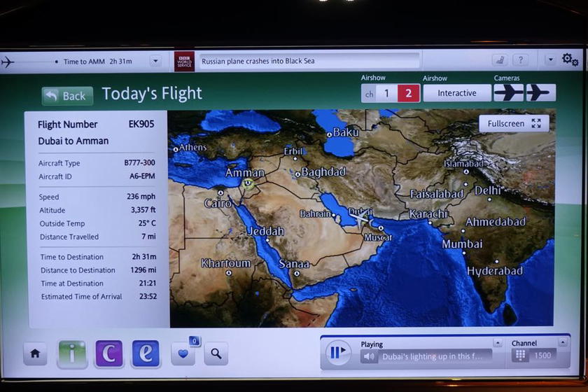Click the Khartoum label on map
588x392 pixels.
225,263
